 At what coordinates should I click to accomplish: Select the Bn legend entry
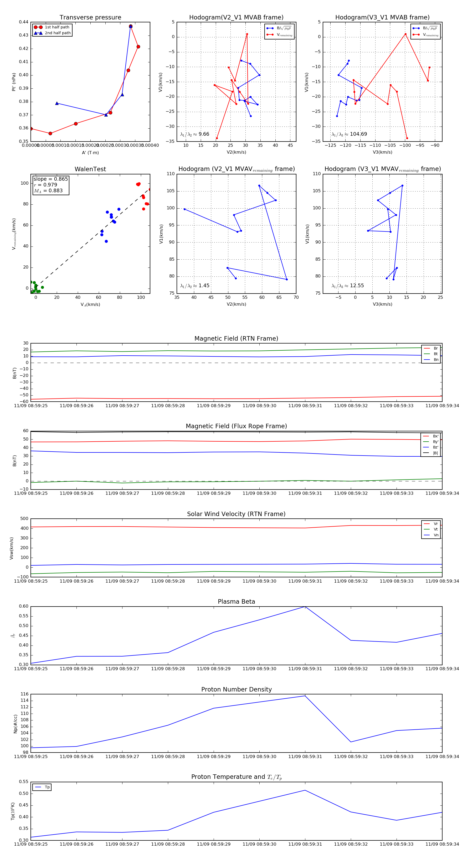pyautogui.click(x=431, y=360)
